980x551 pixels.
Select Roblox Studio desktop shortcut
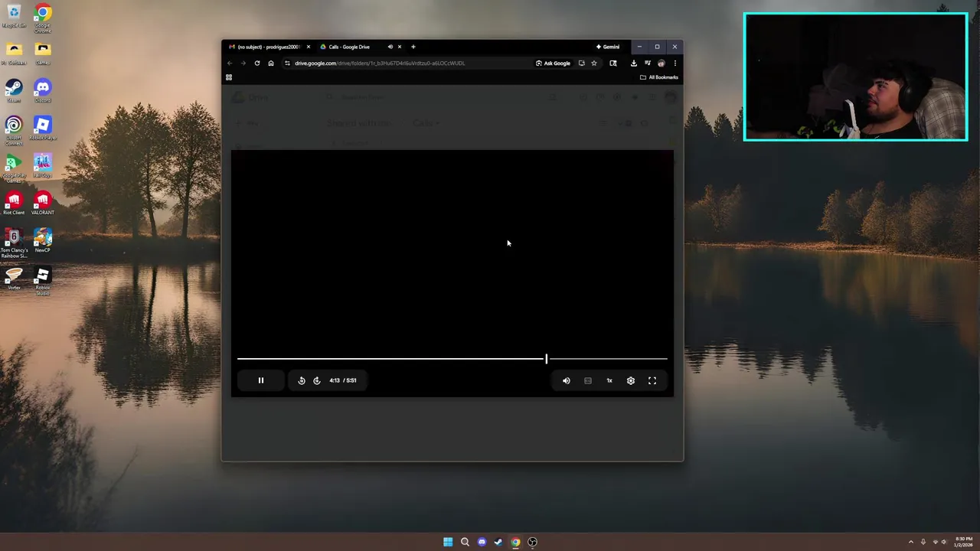click(42, 281)
